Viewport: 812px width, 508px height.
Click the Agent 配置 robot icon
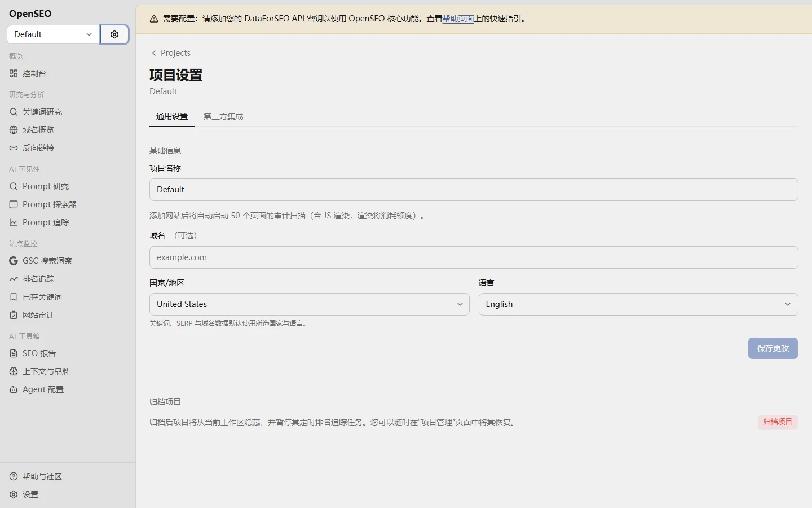14,389
